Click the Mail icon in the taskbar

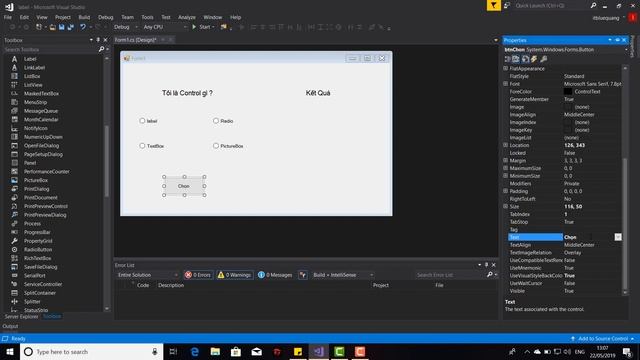(x=257, y=352)
